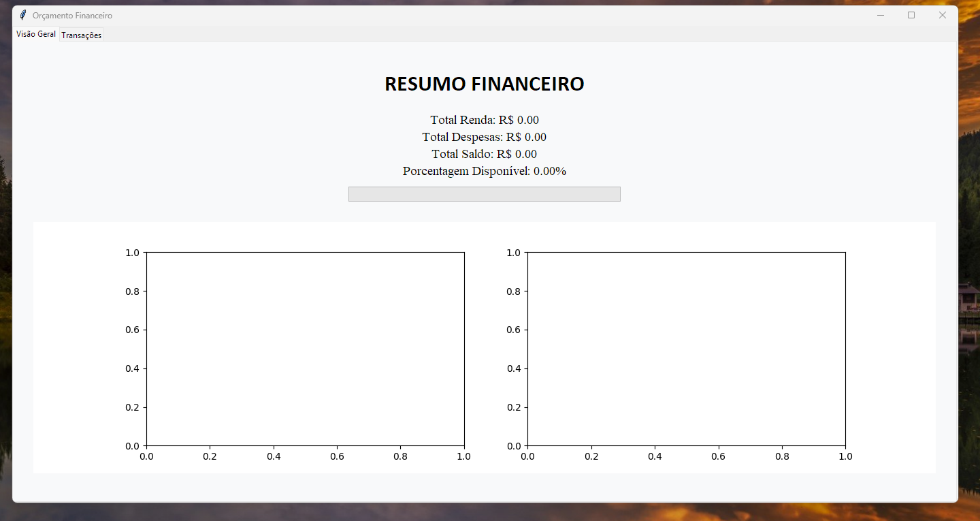This screenshot has width=980, height=521.
Task: Switch to the Transações tab
Action: [81, 35]
